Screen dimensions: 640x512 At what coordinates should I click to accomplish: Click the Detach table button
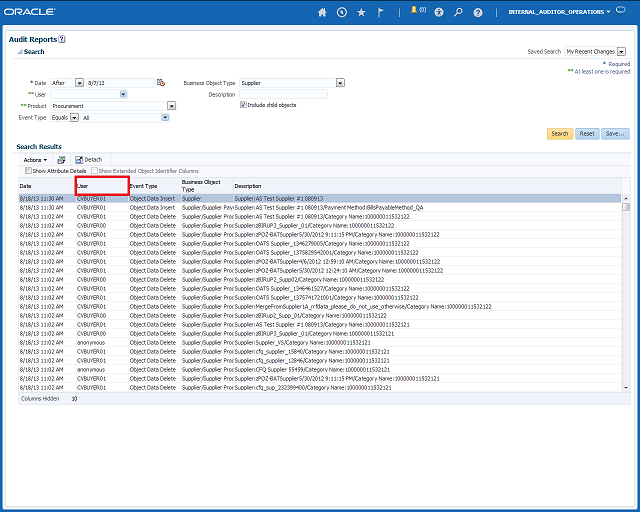point(89,160)
